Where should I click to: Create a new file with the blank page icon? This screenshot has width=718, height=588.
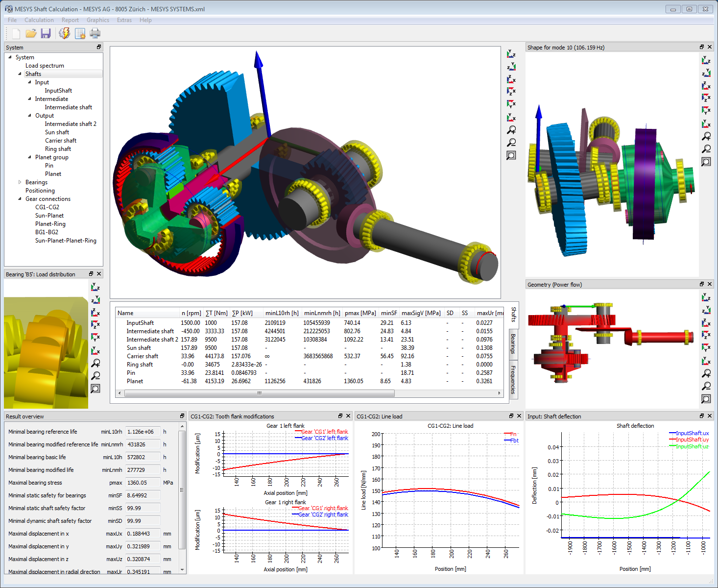click(16, 33)
